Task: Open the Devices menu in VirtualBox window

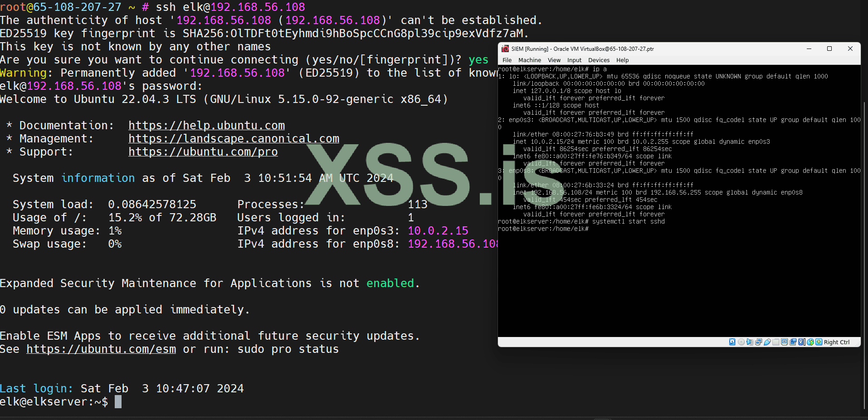Action: coord(599,60)
